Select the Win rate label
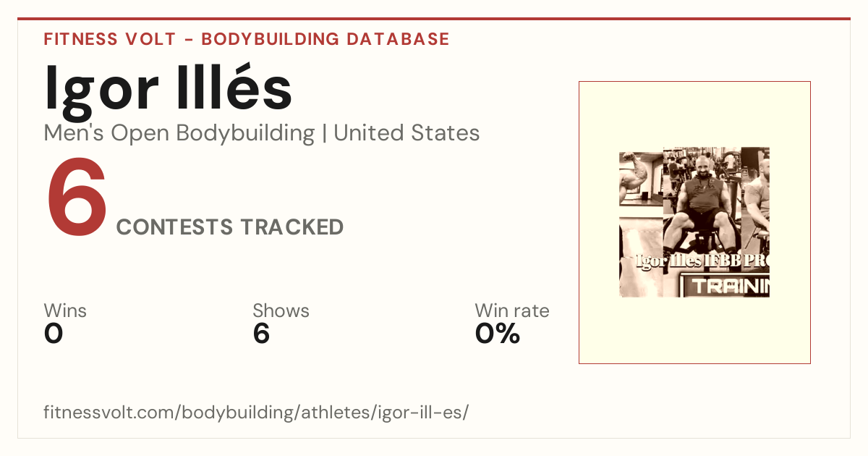 tap(512, 311)
